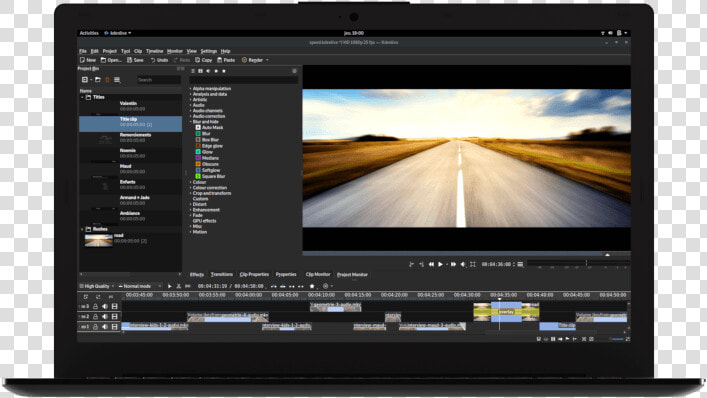Screen dimensions: 707x398
Task: Open the File menu
Action: (83, 51)
